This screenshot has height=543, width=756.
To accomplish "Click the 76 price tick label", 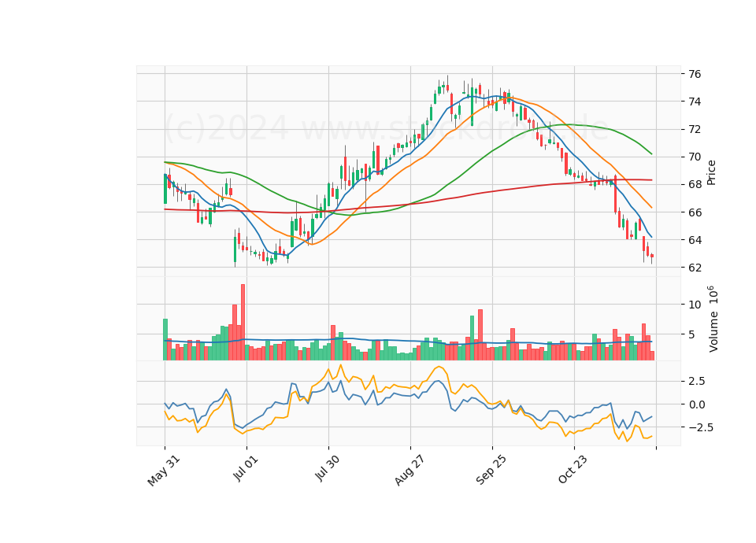I will coord(695,74).
